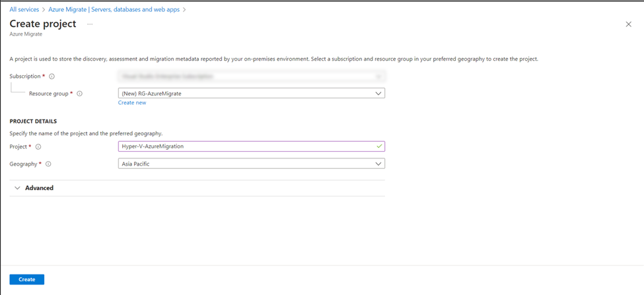Click the Subscription field label
Image resolution: width=644 pixels, height=295 pixels.
click(x=24, y=77)
